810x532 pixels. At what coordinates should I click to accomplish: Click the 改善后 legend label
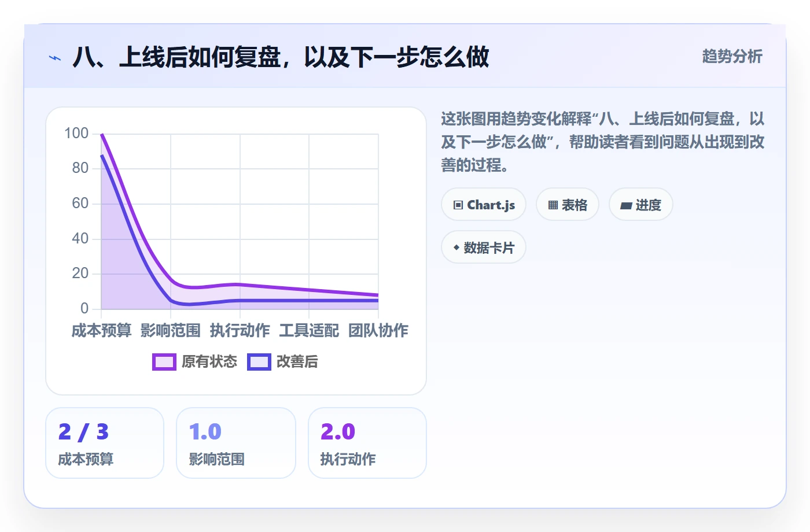(x=297, y=362)
